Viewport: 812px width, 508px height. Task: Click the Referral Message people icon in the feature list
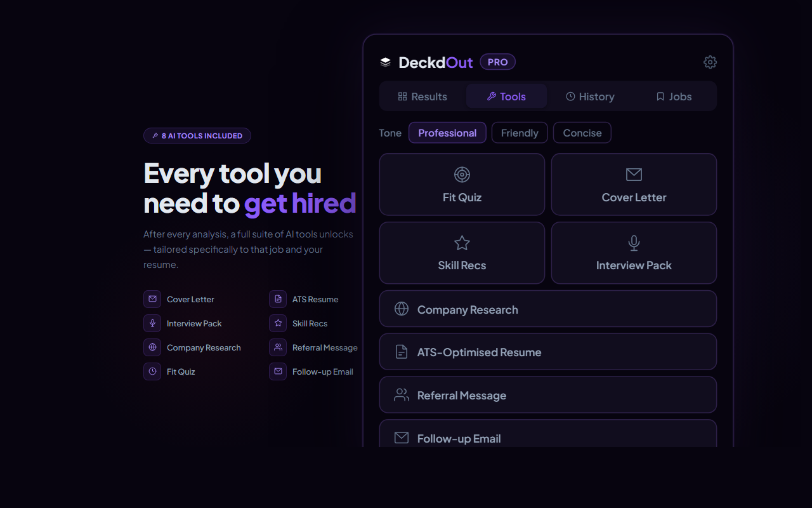(x=278, y=347)
